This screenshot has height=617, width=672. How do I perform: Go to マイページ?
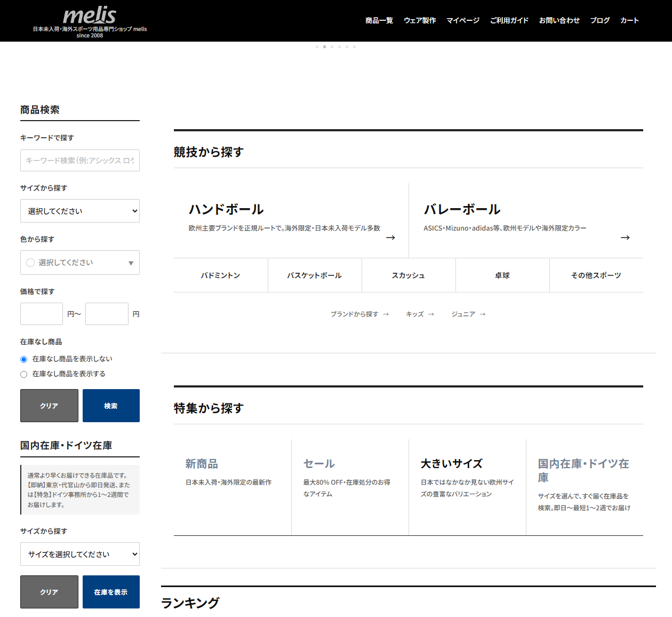pyautogui.click(x=463, y=20)
